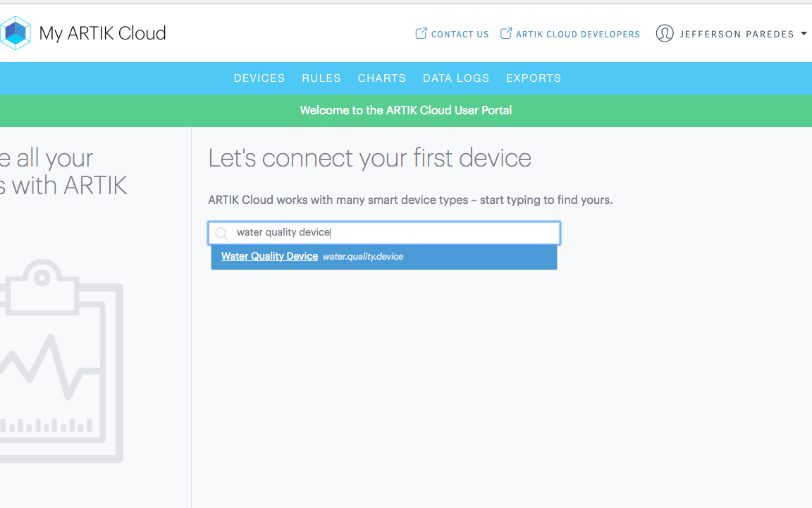Follow the Contact Us link

(x=460, y=34)
